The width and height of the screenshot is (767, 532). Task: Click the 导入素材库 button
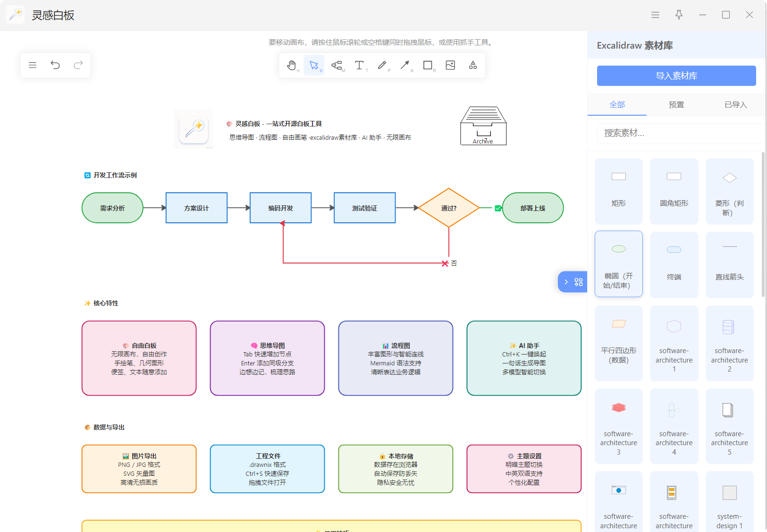tap(676, 76)
